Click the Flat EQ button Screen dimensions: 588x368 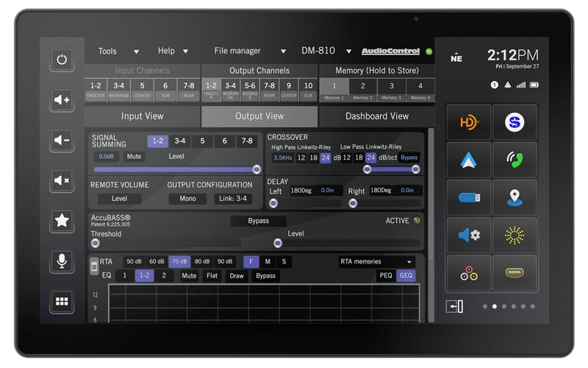coord(212,276)
